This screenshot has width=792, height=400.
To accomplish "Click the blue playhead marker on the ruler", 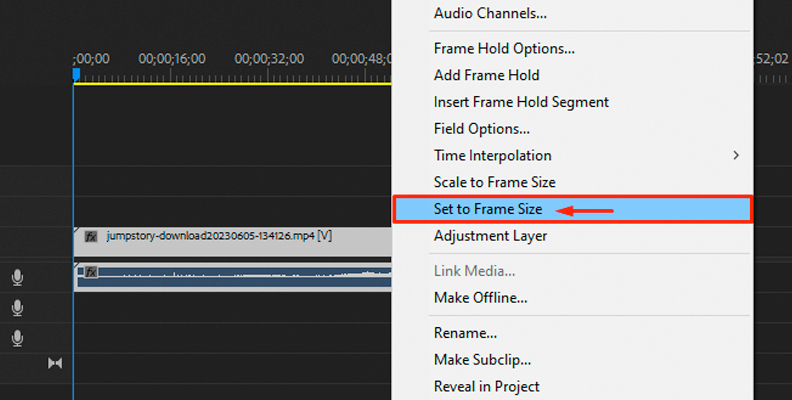I will (x=76, y=75).
